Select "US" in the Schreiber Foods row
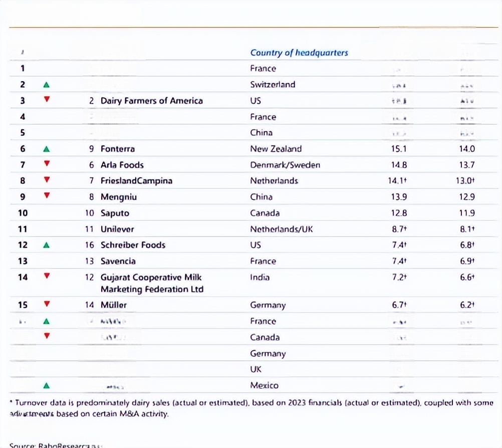 click(256, 245)
